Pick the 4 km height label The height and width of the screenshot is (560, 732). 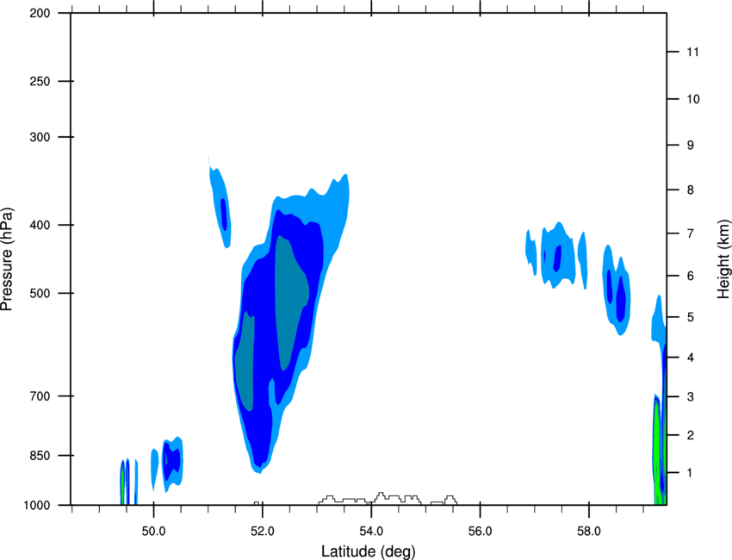pyautogui.click(x=691, y=358)
